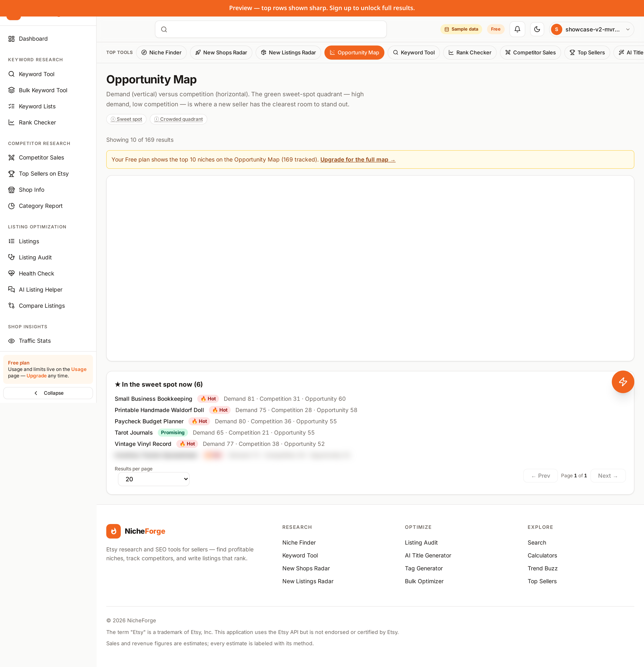Open the notifications bell
Viewport: 644px width, 667px height.
pyautogui.click(x=517, y=29)
